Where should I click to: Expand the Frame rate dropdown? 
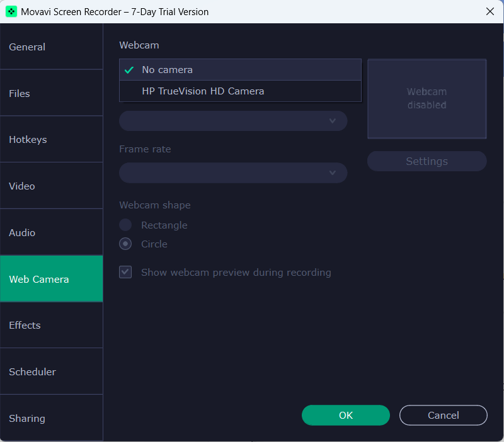233,173
